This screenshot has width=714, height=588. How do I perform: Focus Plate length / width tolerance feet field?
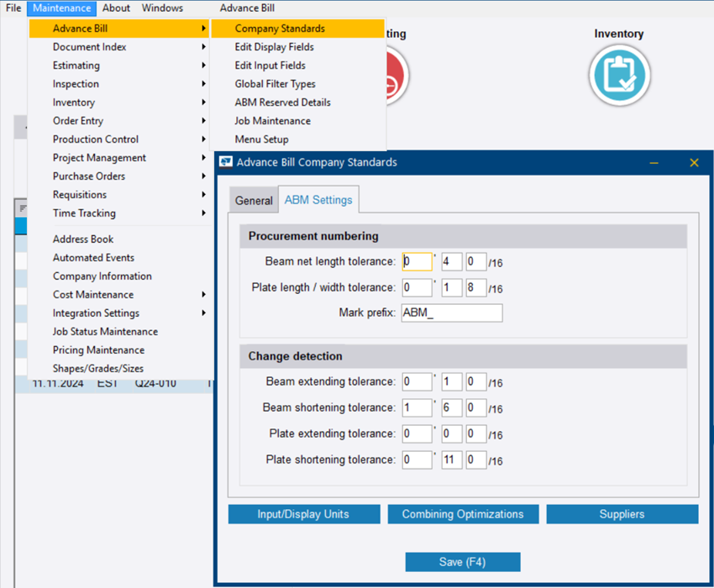[417, 287]
